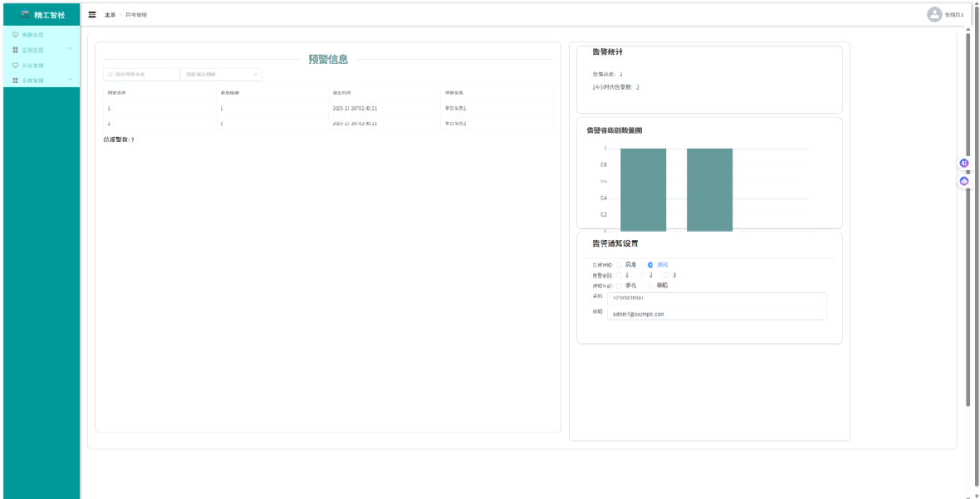Click the 告警通知设置 card title
The width and height of the screenshot is (980, 499).
[615, 243]
